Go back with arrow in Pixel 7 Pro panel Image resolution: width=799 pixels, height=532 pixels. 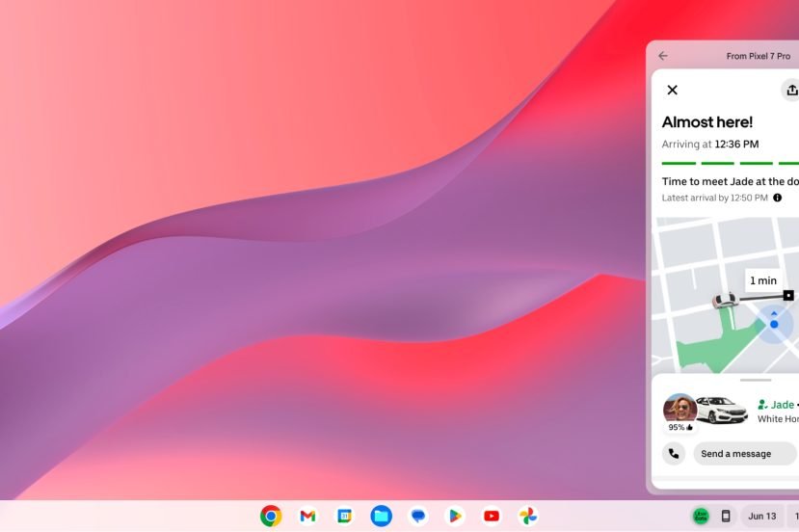click(663, 56)
